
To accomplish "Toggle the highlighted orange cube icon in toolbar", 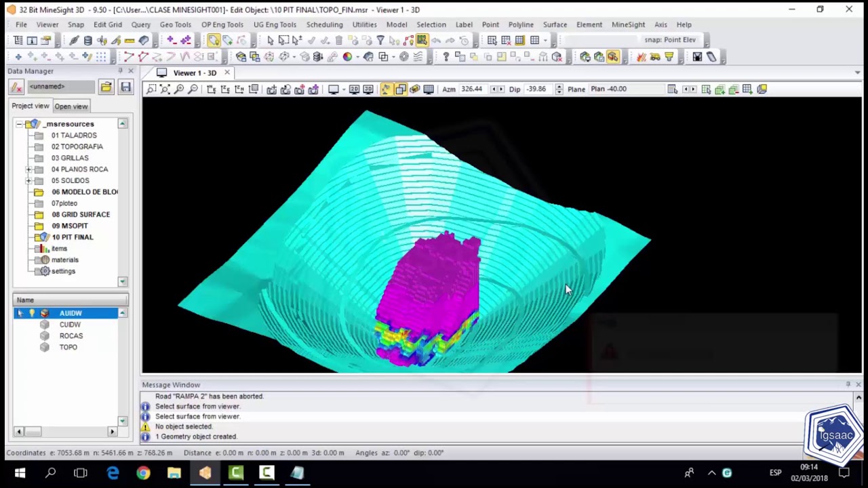I will [x=613, y=57].
